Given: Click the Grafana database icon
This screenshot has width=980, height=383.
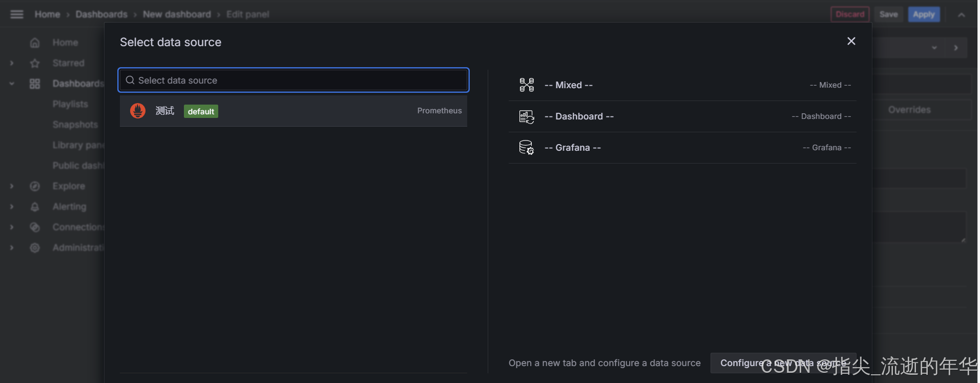Looking at the screenshot, I should pos(527,148).
